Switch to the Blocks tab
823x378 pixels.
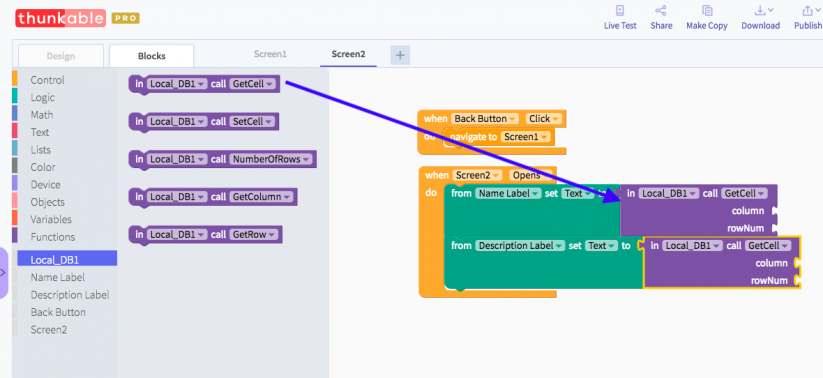[152, 56]
